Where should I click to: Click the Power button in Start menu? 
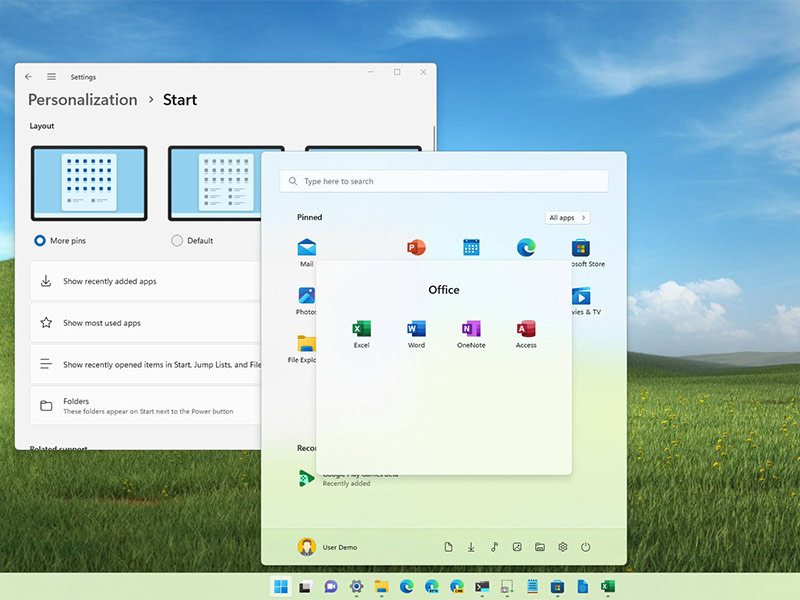point(585,547)
